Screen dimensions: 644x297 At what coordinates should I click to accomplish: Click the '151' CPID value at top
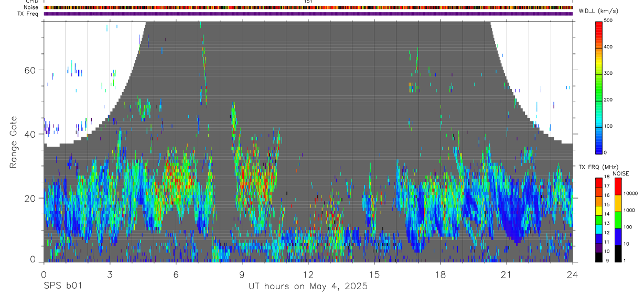coord(308,2)
